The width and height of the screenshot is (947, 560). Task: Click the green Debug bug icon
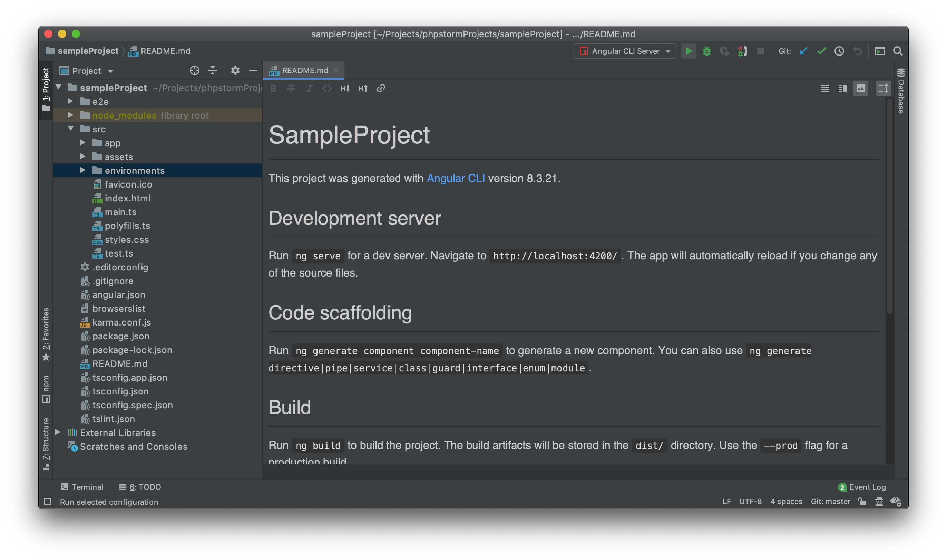(706, 51)
